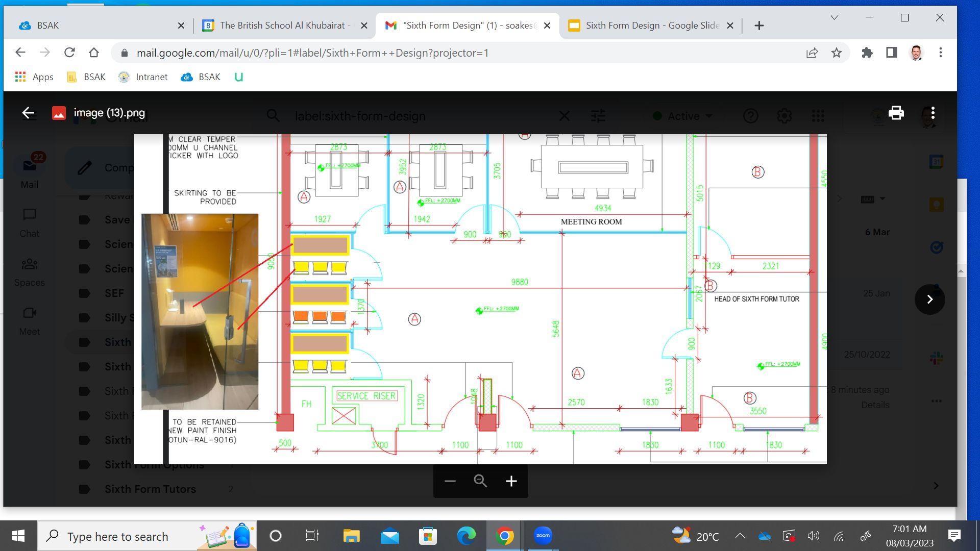Open Chrome three-dot menu
This screenshot has width=980, height=551.
[940, 53]
